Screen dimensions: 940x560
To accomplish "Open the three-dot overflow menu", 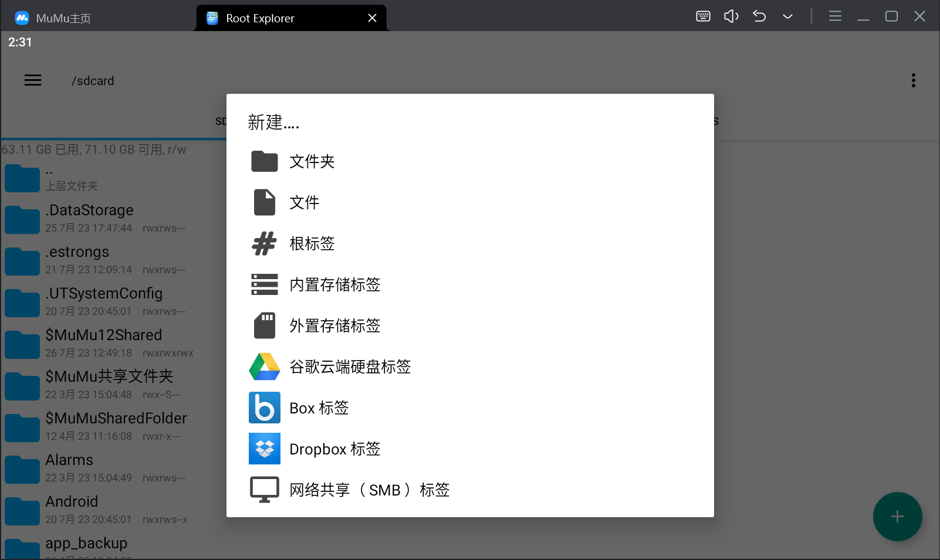I will pyautogui.click(x=913, y=80).
